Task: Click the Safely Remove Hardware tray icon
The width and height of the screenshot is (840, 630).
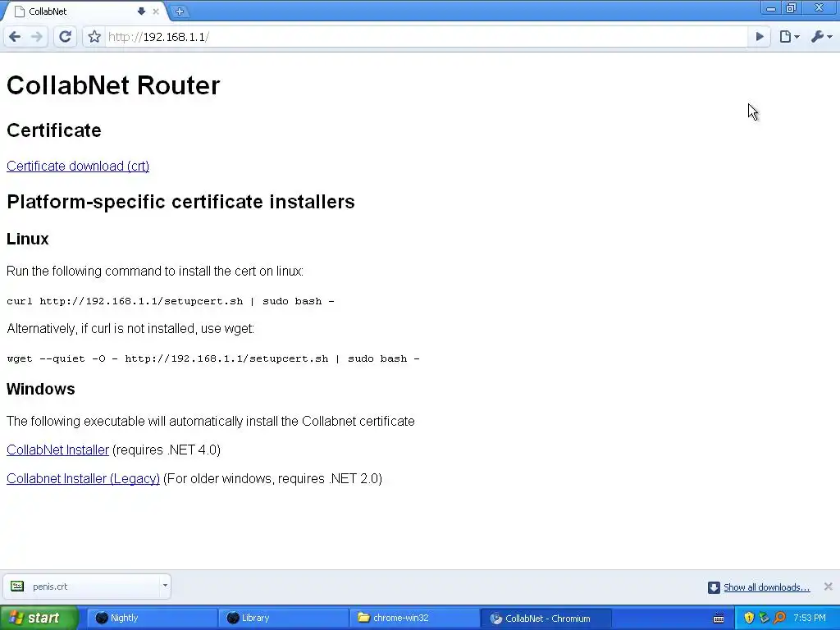Action: click(764, 618)
